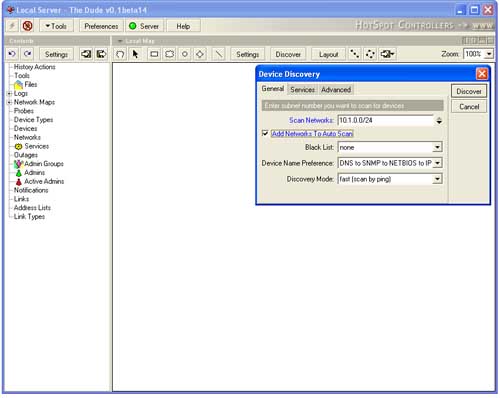Click the undo arrow icon
This screenshot has height=398, width=500.
click(12, 54)
